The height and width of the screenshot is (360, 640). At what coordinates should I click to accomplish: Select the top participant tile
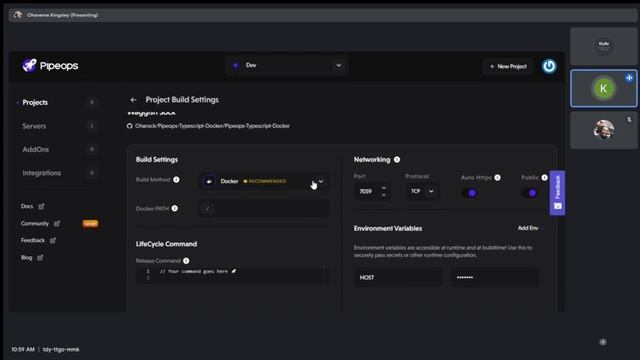click(603, 46)
